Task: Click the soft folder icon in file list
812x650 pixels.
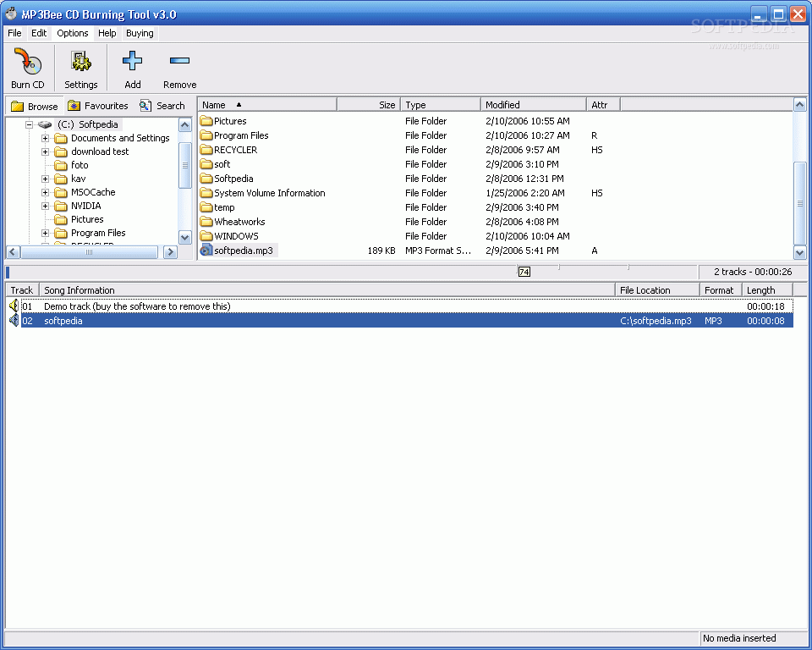Action: point(206,164)
